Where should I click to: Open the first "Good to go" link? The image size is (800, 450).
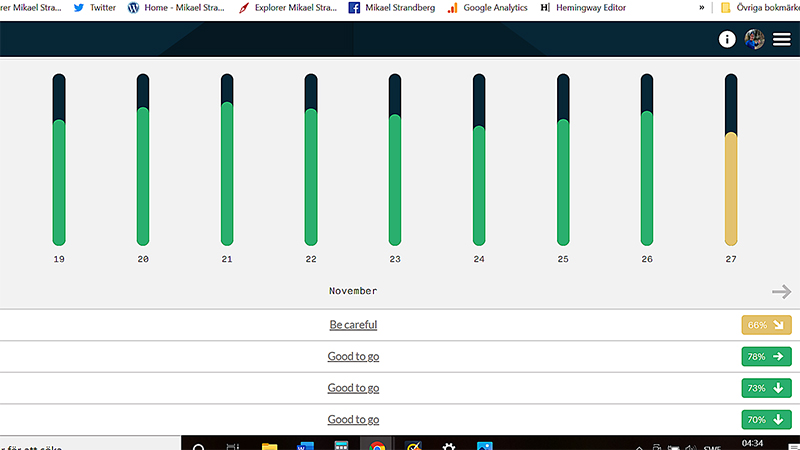coord(353,357)
